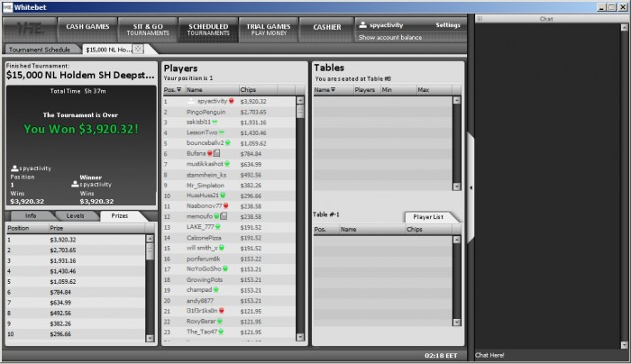Viewport: 631px width, 364px height.
Task: Open Settings
Action: [447, 25]
